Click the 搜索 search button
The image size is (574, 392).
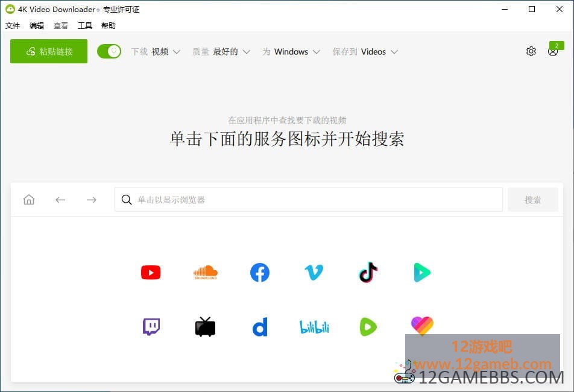coord(532,200)
